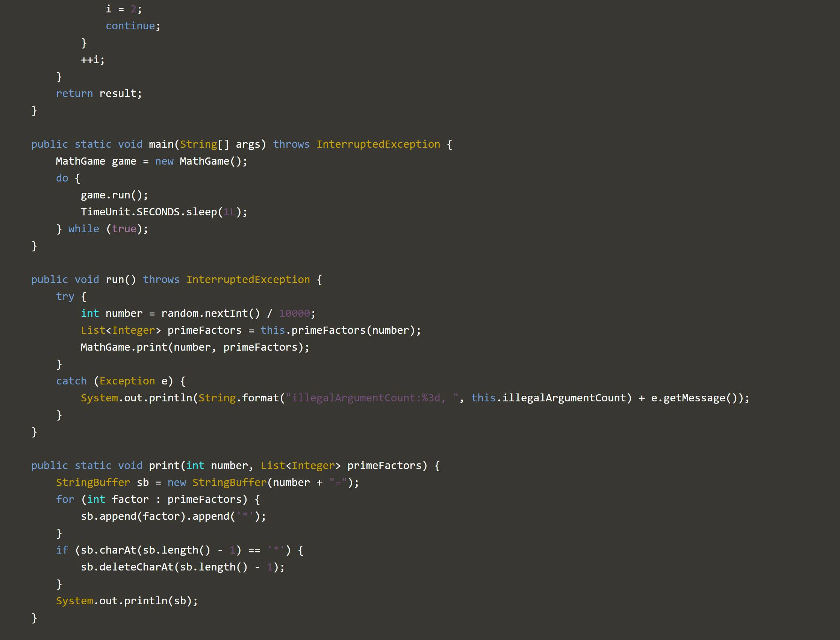The width and height of the screenshot is (840, 640).
Task: Click 'sb.deleteCharAt' call
Action: tap(127, 567)
